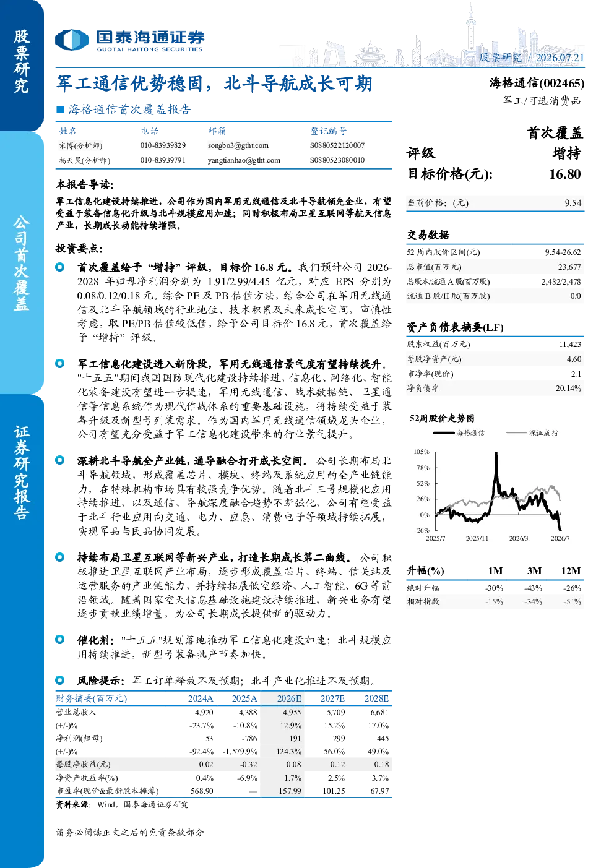The image size is (614, 868).
Task: Click the bullet icon beside 首次覆盖给予
Action: point(59,267)
